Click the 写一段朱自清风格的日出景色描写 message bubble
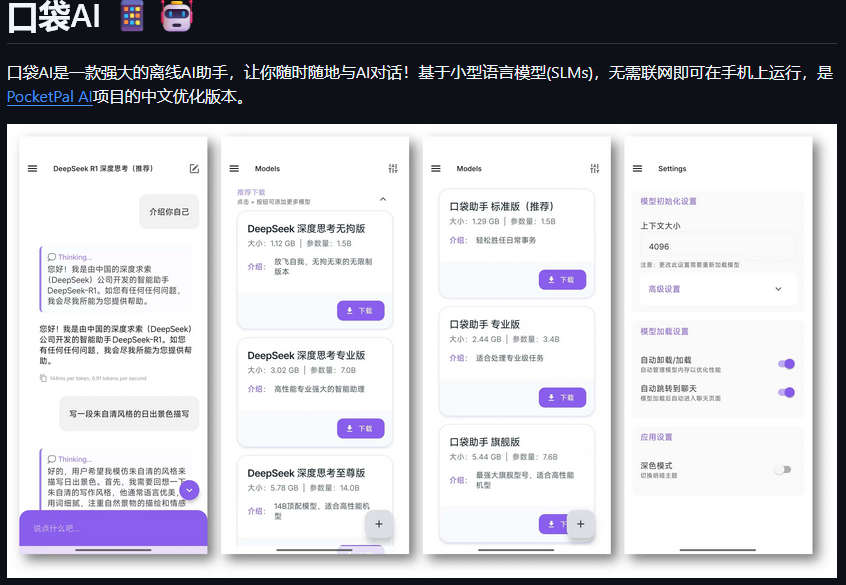This screenshot has width=846, height=585. pos(129,413)
